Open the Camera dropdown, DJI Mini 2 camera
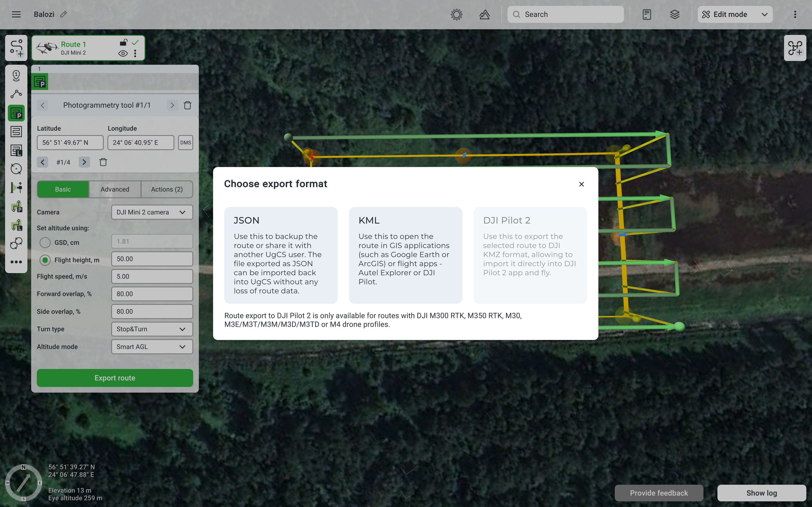This screenshot has height=507, width=812. [x=152, y=212]
